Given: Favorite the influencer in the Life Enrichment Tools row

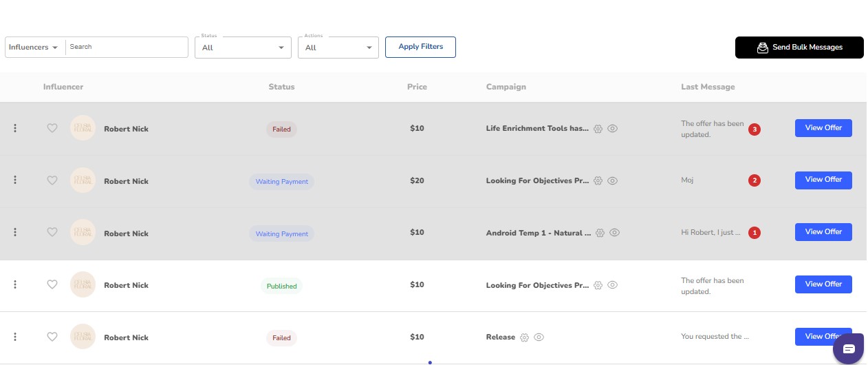Looking at the screenshot, I should pos(52,128).
